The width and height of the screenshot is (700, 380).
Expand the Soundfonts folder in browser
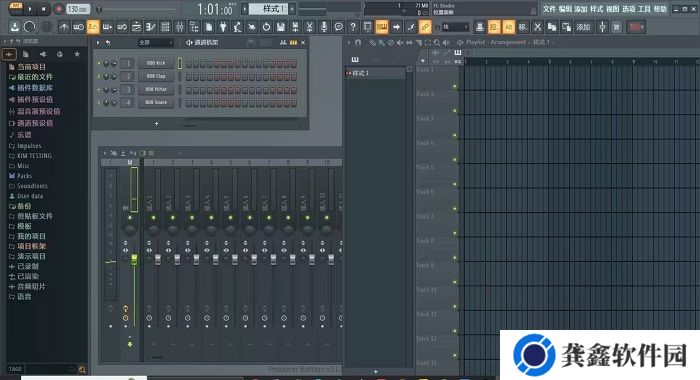pyautogui.click(x=32, y=186)
